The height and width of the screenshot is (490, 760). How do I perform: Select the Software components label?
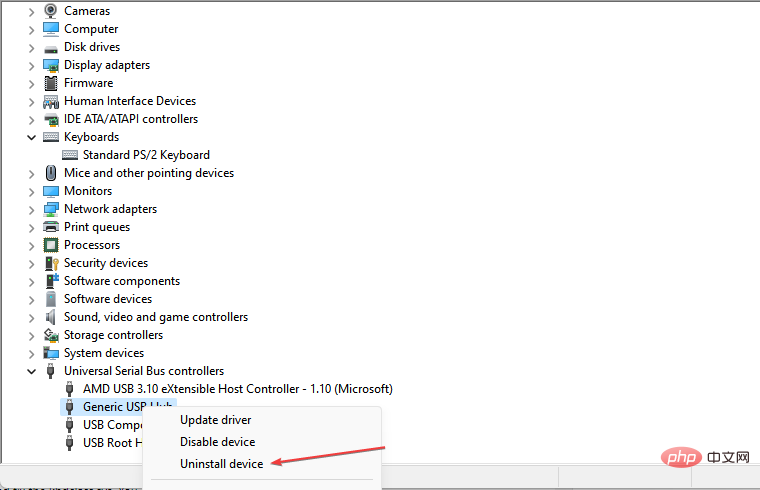tap(122, 281)
